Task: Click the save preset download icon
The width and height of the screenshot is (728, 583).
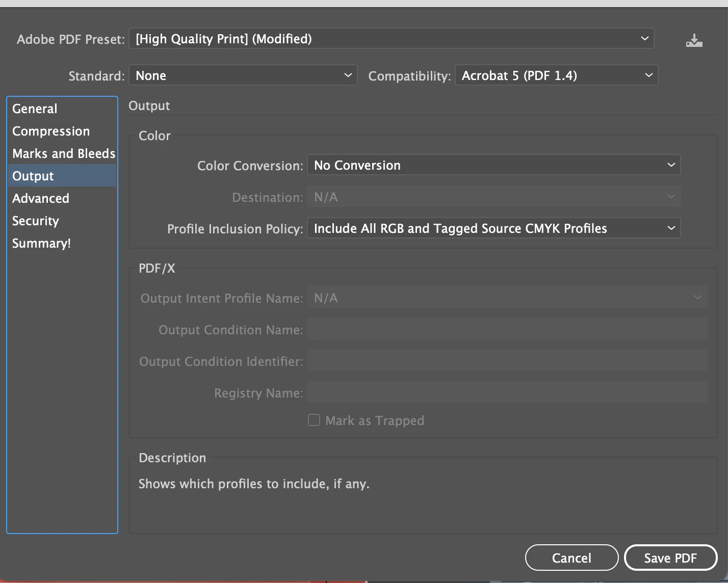Action: click(694, 40)
